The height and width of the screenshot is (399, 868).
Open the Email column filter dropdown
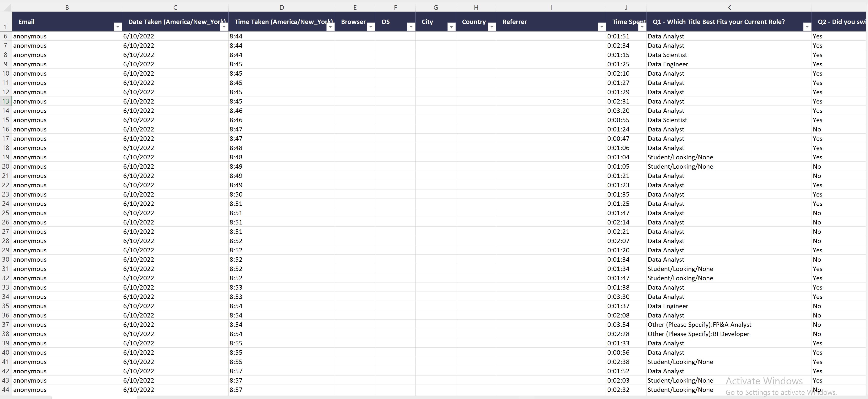click(117, 27)
